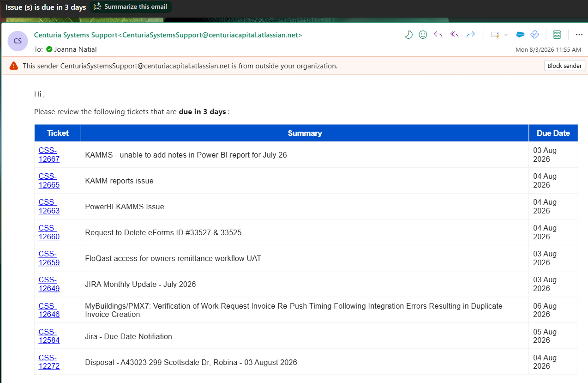Click the Due Date column header
588x383 pixels.
click(553, 133)
